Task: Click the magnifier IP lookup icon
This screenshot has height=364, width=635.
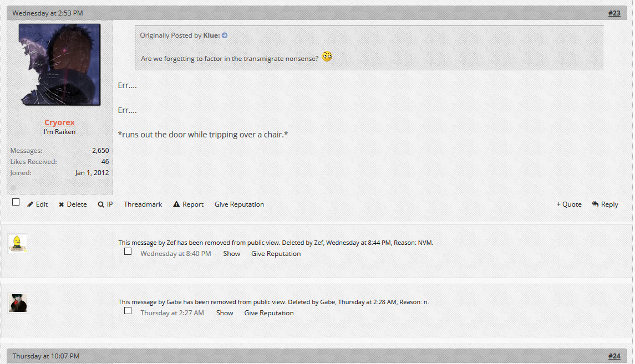Action: [x=101, y=204]
